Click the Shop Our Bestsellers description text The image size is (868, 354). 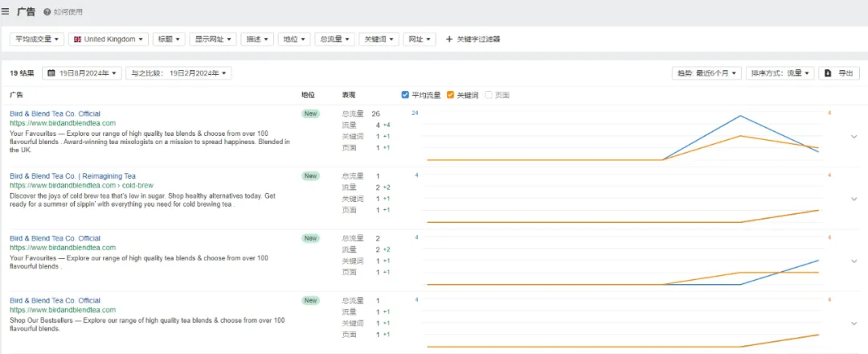147,324
